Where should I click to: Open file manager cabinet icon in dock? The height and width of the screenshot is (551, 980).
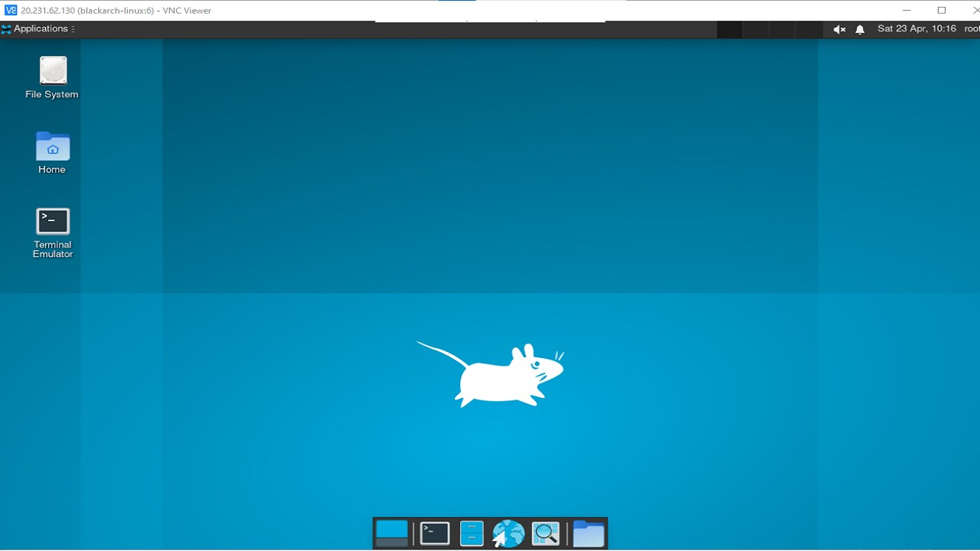pos(472,533)
